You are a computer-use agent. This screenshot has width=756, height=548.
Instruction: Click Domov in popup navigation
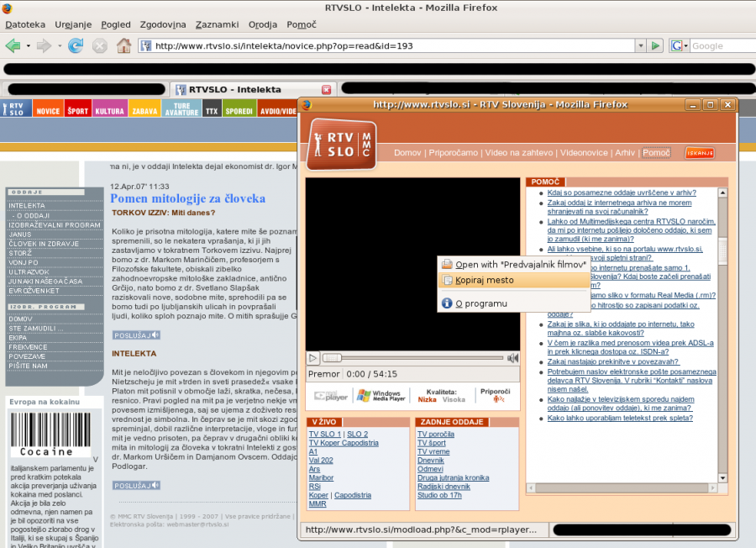point(407,153)
